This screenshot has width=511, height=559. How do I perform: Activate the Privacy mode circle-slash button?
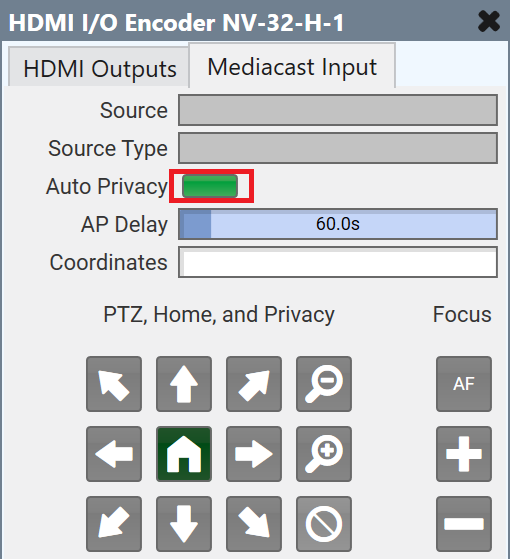point(324,524)
